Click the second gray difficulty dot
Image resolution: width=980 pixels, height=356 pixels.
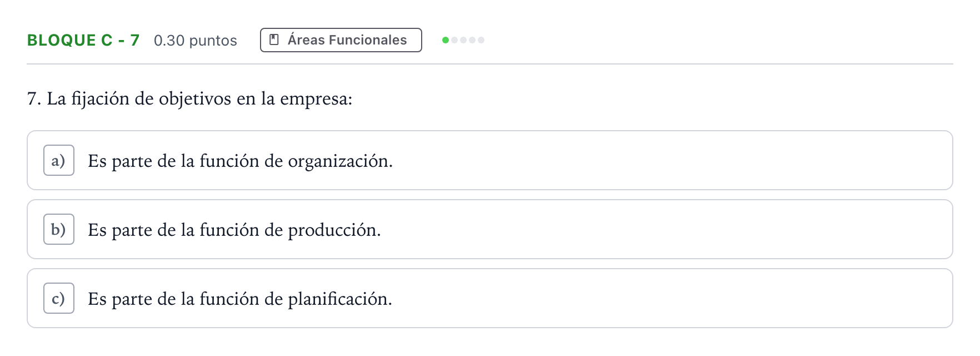[454, 40]
